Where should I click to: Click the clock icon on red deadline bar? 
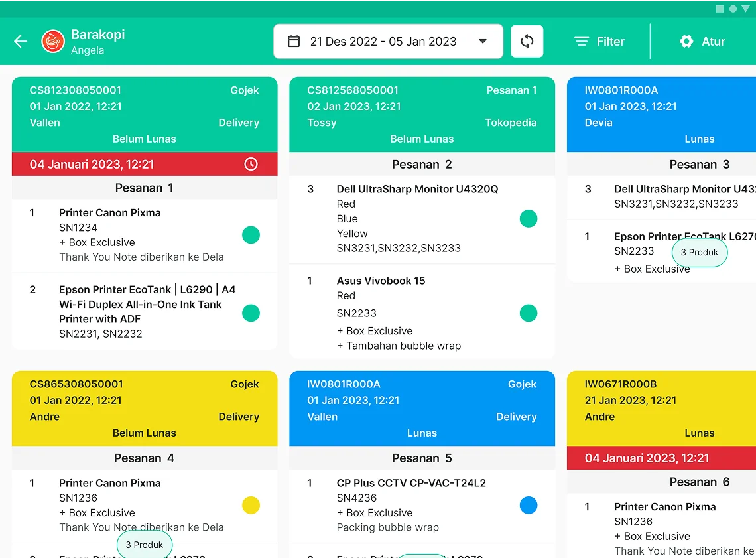(251, 164)
